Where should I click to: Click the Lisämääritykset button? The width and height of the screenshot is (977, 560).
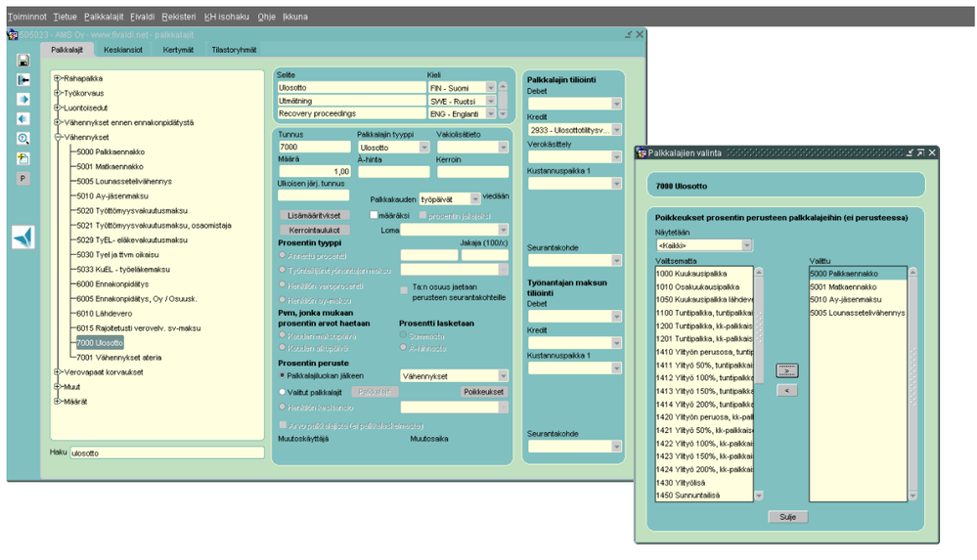(314, 216)
